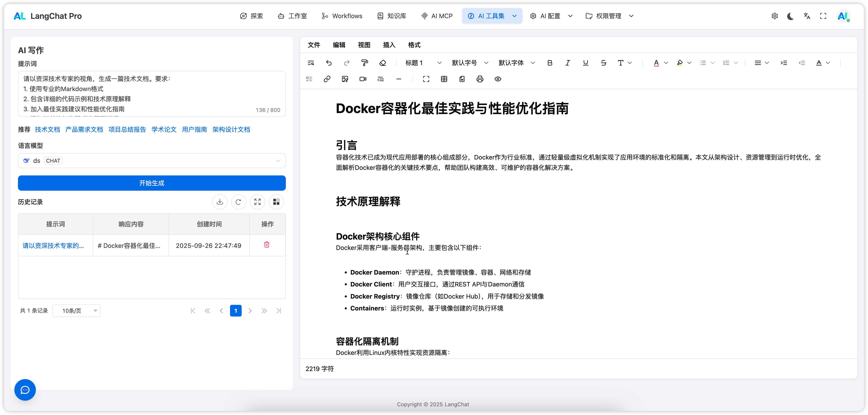Viewport: 868px width, 415px height.
Task: Open the 插入 editor menu
Action: click(389, 45)
